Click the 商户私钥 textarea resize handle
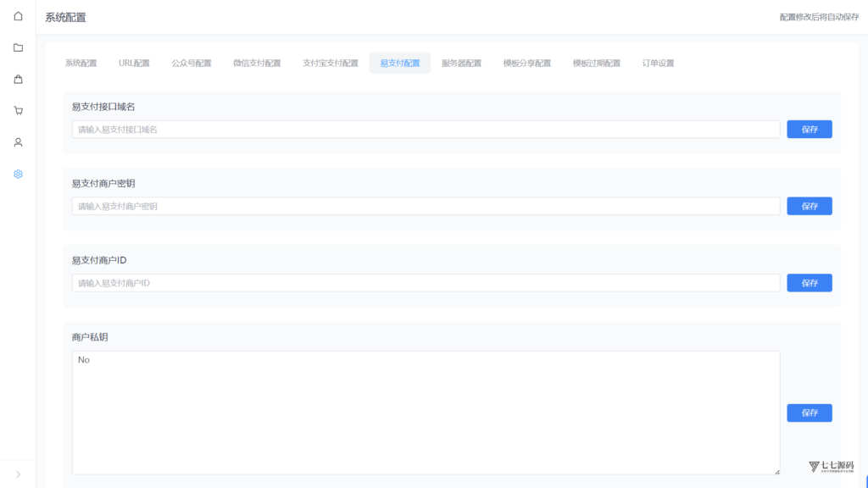 (x=777, y=472)
